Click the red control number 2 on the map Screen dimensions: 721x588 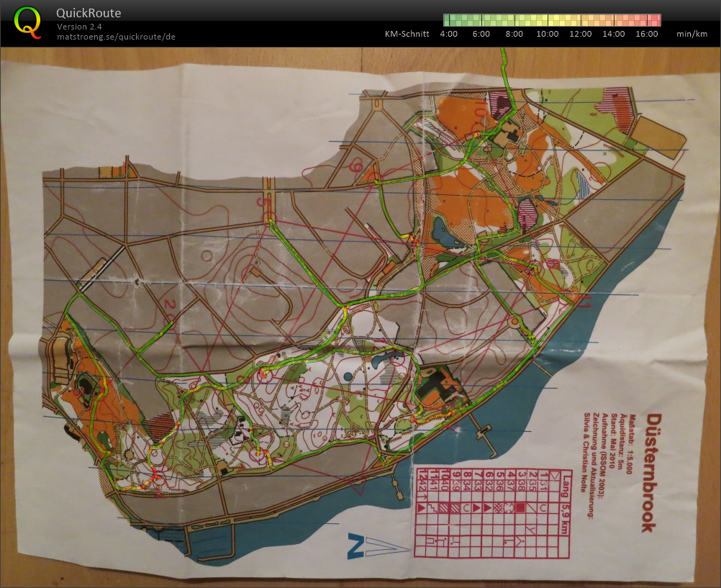[x=171, y=305]
